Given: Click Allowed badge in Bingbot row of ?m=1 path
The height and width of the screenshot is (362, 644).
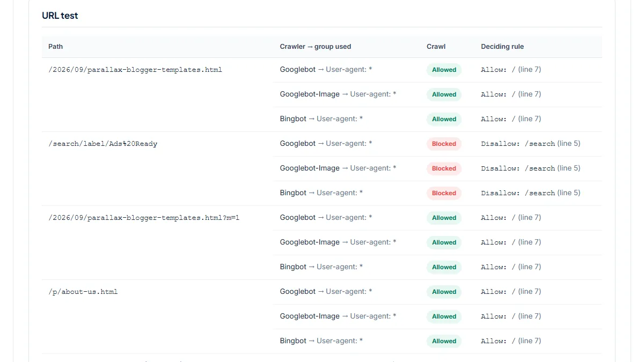Looking at the screenshot, I should (444, 267).
